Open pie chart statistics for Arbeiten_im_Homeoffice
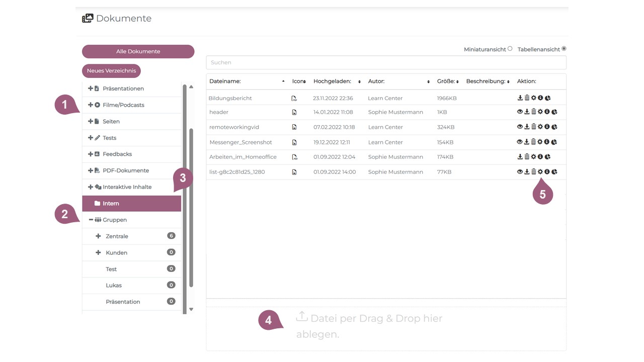The height and width of the screenshot is (362, 644). point(547,157)
